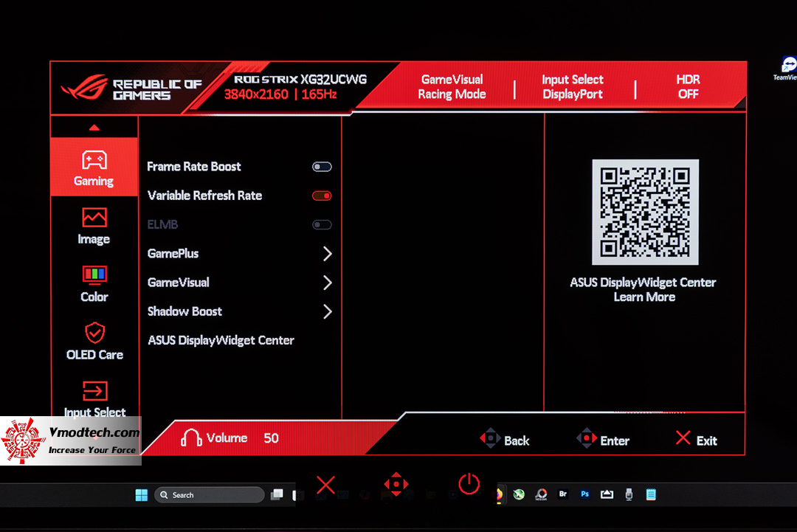Click the Learn More link

644,297
